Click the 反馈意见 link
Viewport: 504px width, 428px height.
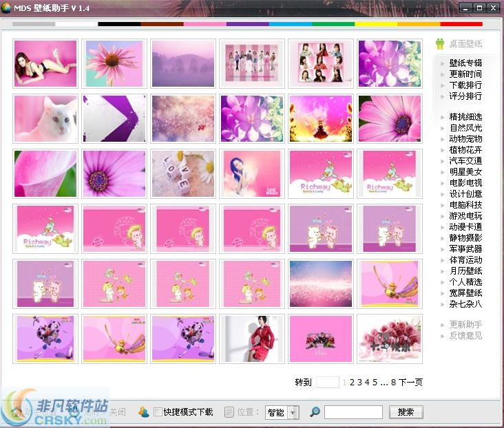[465, 336]
